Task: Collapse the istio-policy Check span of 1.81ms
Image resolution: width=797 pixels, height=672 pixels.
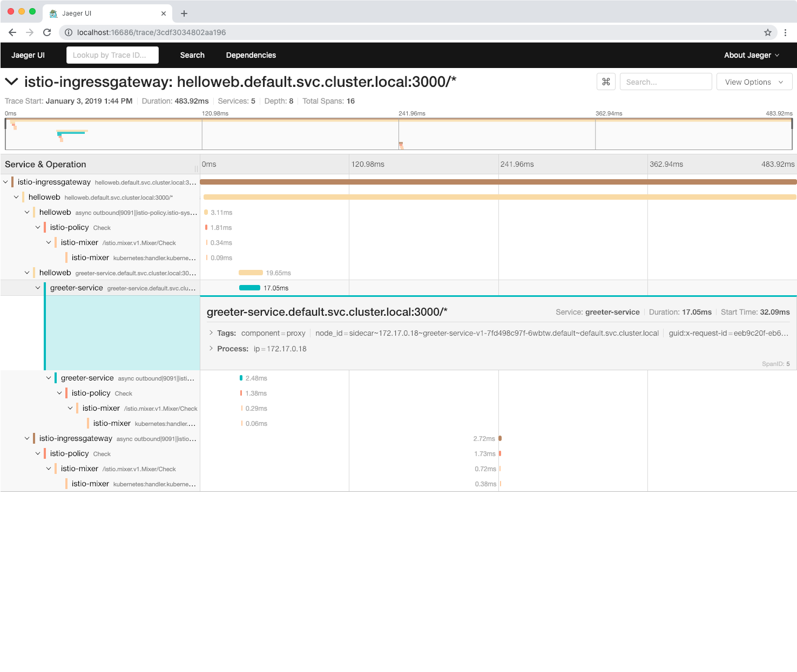Action: tap(38, 227)
